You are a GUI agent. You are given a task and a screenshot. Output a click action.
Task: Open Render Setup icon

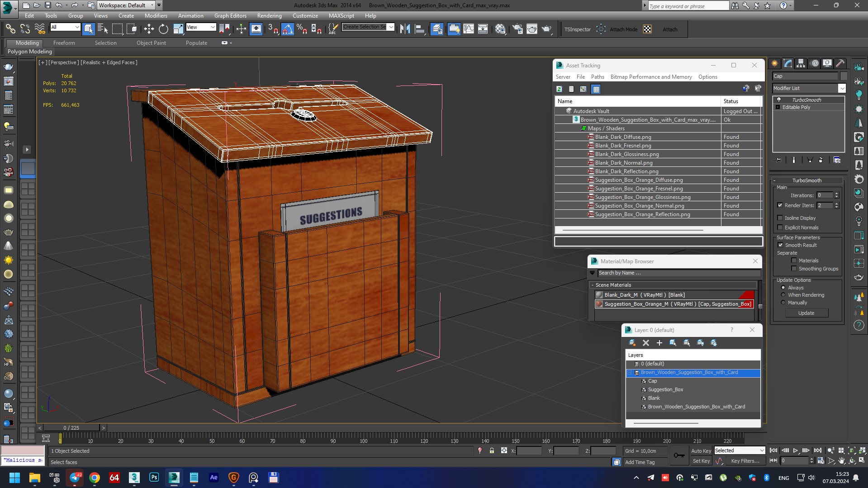tap(517, 29)
